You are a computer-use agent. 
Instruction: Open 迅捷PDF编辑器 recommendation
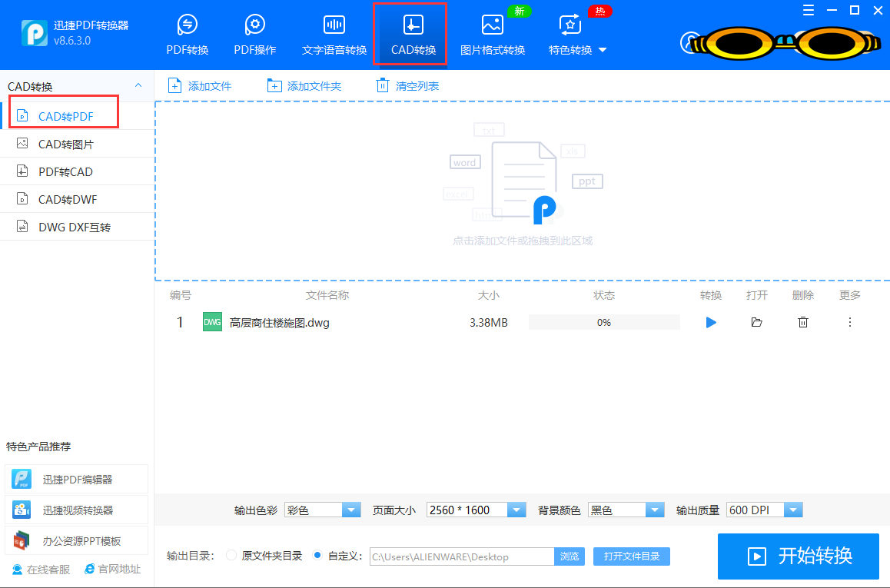pyautogui.click(x=76, y=478)
